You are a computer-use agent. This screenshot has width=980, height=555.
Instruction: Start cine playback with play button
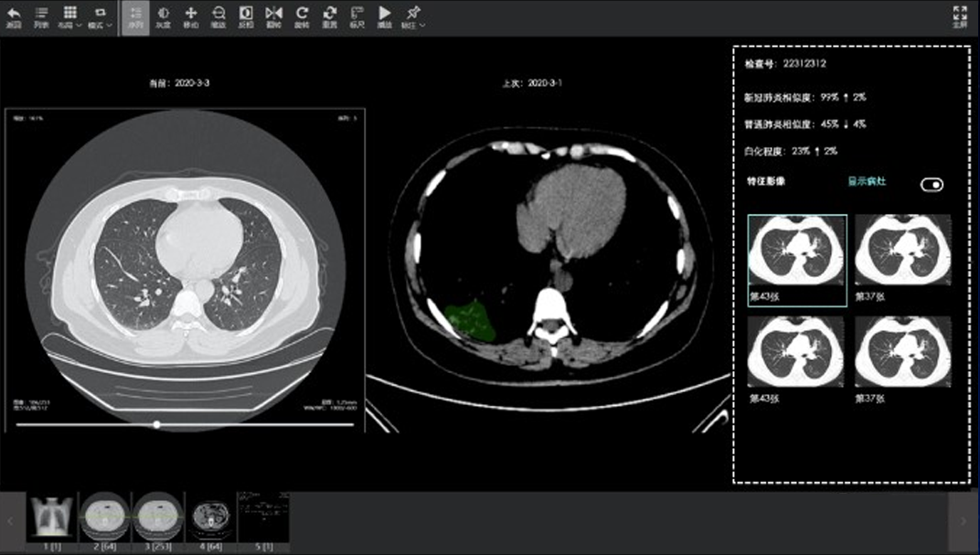coord(384,16)
